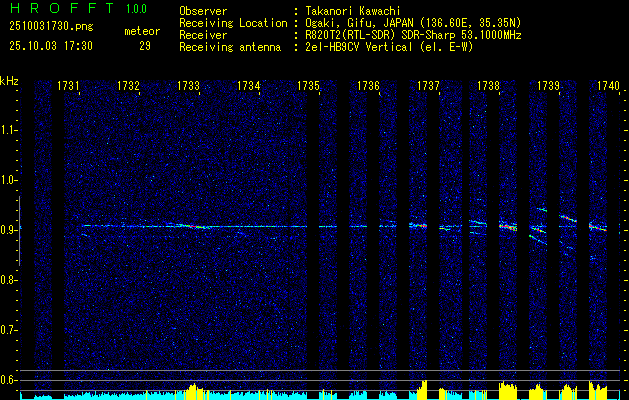Click the 1740 time marker
Image resolution: width=629 pixels, height=400 pixels.
[609, 85]
